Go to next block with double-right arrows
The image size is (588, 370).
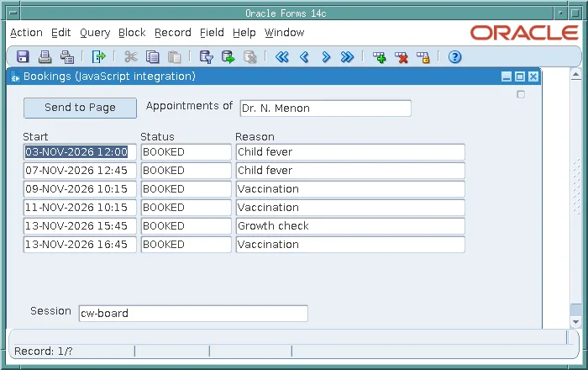tap(347, 57)
